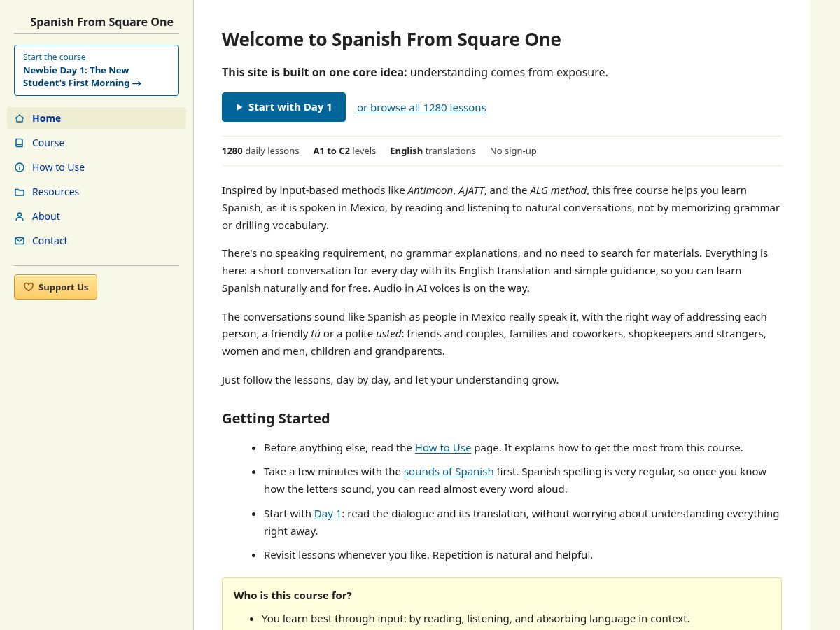Open the About sidebar entry
Viewport: 840px width, 630px height.
coord(97,216)
